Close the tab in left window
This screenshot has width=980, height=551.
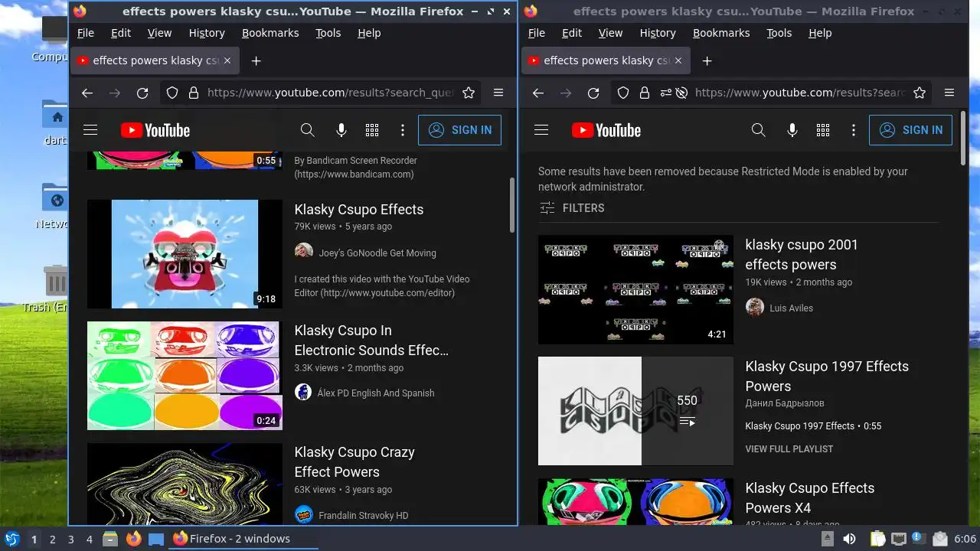coord(227,60)
